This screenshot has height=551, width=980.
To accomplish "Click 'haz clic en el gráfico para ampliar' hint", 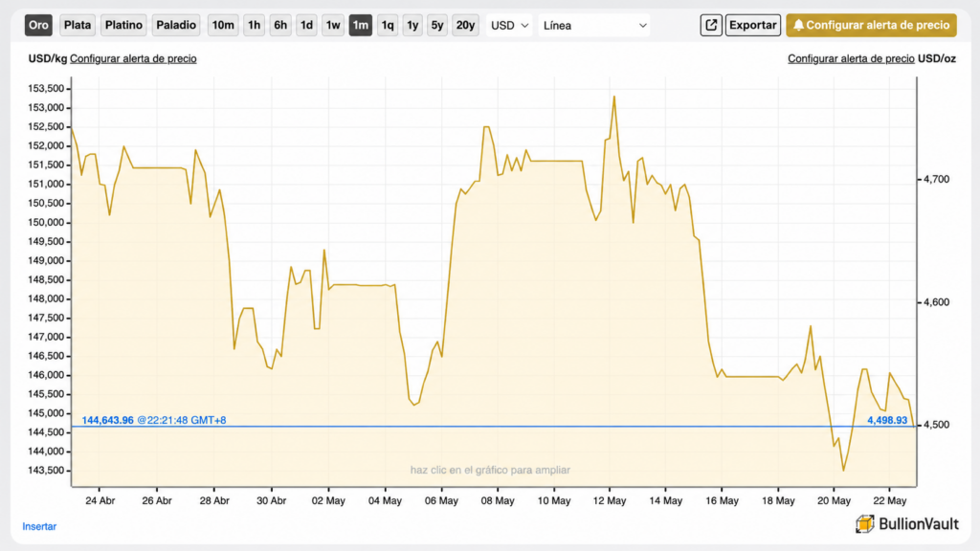I will pyautogui.click(x=490, y=470).
